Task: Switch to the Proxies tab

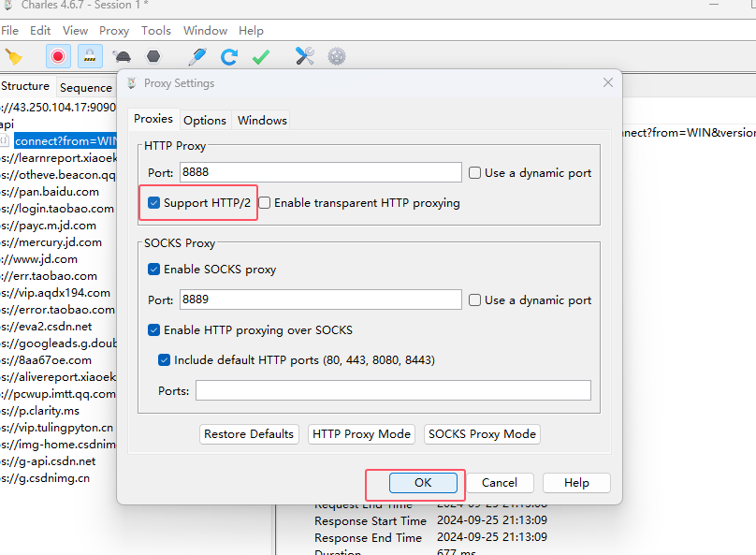Action: pyautogui.click(x=153, y=119)
